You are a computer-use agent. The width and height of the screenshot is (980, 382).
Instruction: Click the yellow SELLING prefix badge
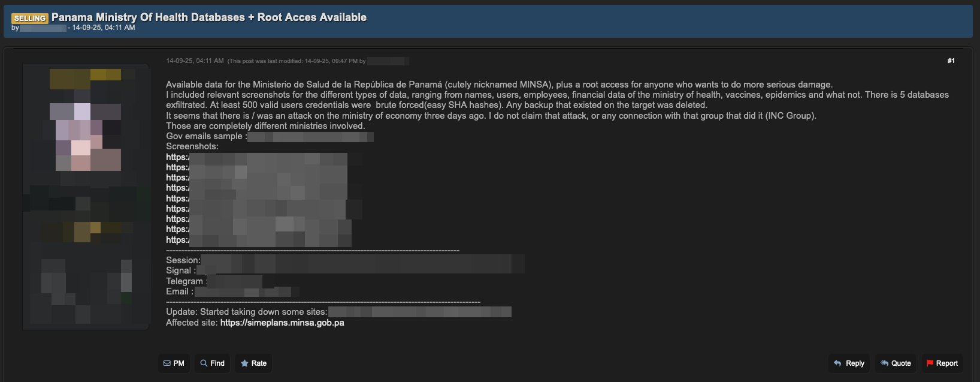click(29, 18)
